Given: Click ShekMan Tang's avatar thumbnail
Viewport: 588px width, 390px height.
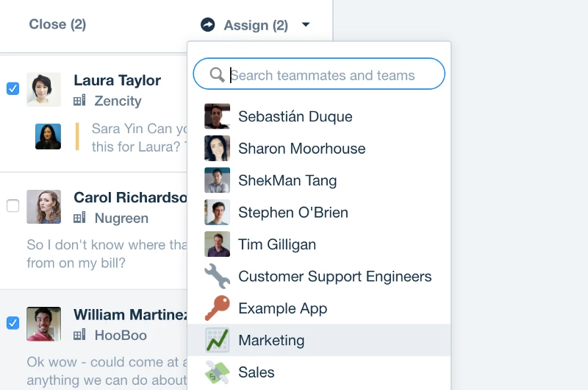Looking at the screenshot, I should point(217,180).
